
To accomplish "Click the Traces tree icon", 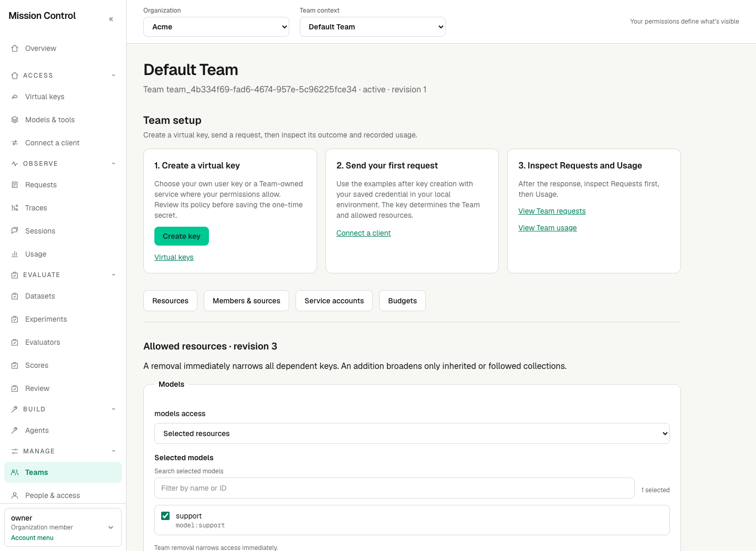I will [x=15, y=208].
